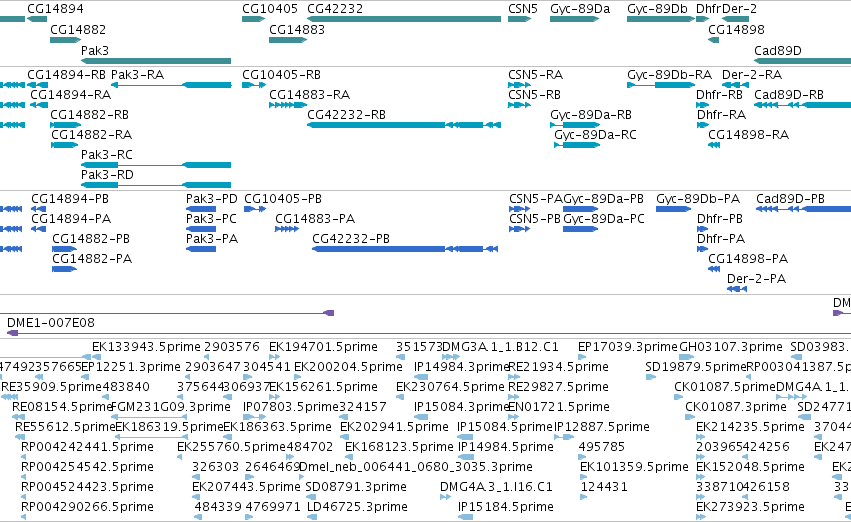Select the DMG4A3_1.I16.C1 EST label

point(496,487)
